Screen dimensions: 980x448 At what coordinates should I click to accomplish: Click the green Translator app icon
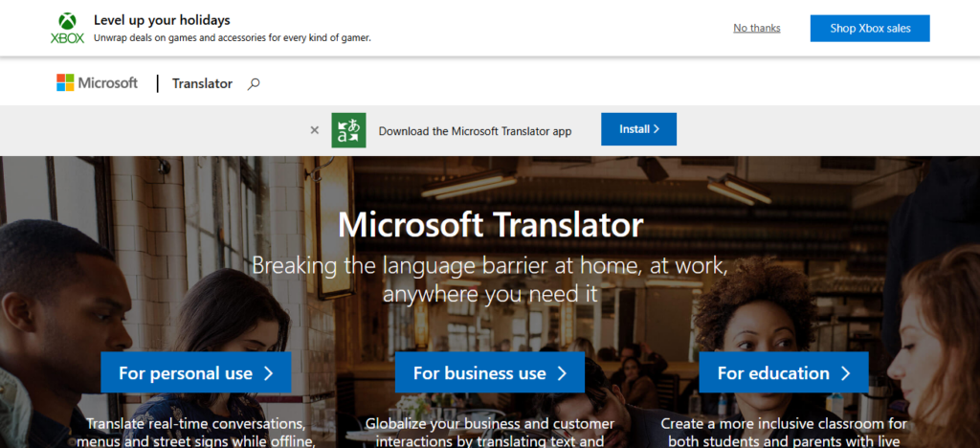point(348,130)
